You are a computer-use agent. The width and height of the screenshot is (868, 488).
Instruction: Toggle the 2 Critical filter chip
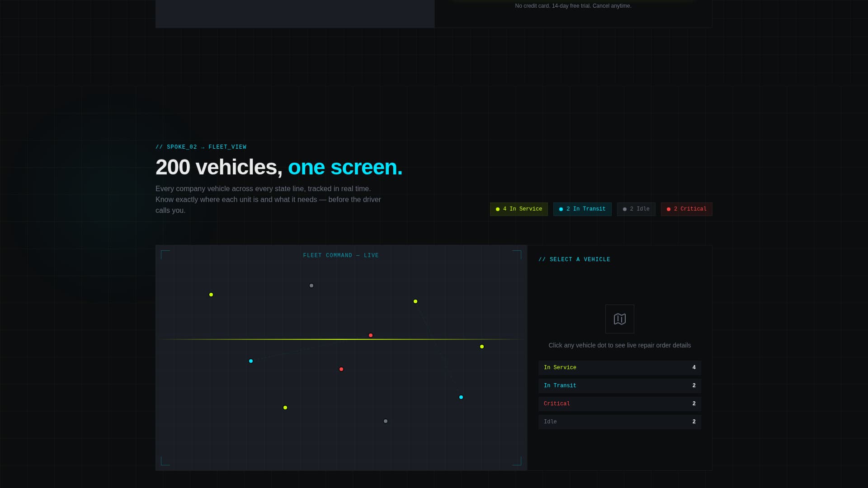pyautogui.click(x=686, y=209)
